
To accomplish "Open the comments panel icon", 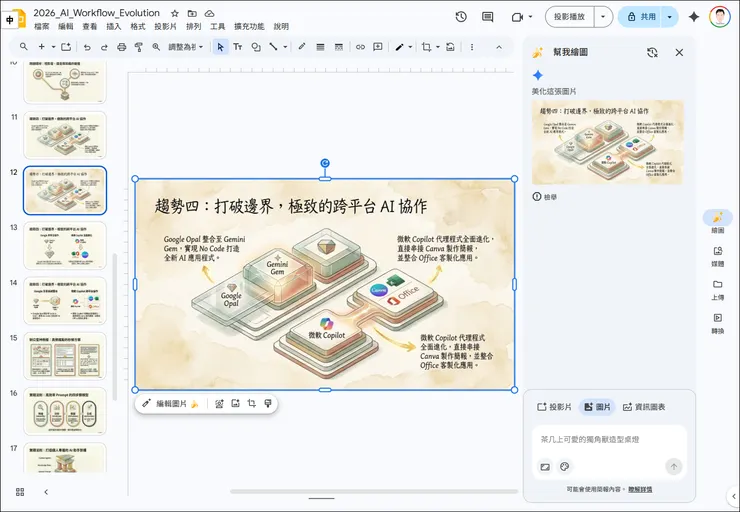I will tap(488, 17).
